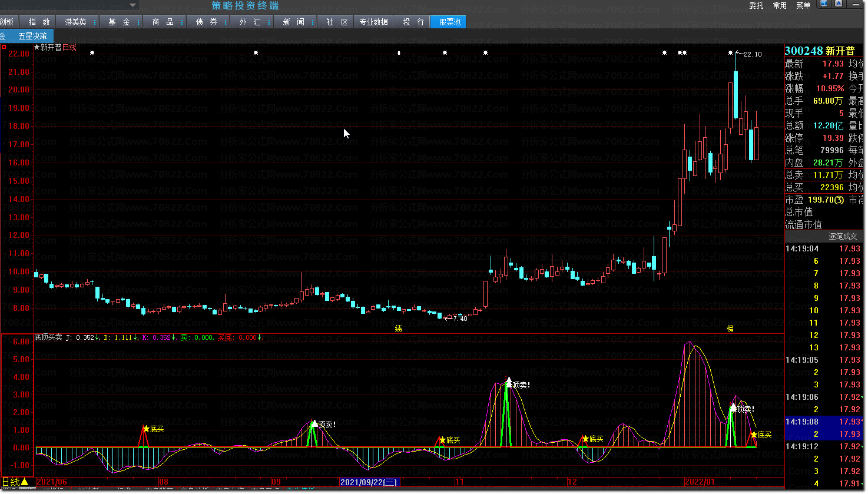Click the monitor icon labeled 1
This screenshot has height=494, width=868.
[x=824, y=4]
